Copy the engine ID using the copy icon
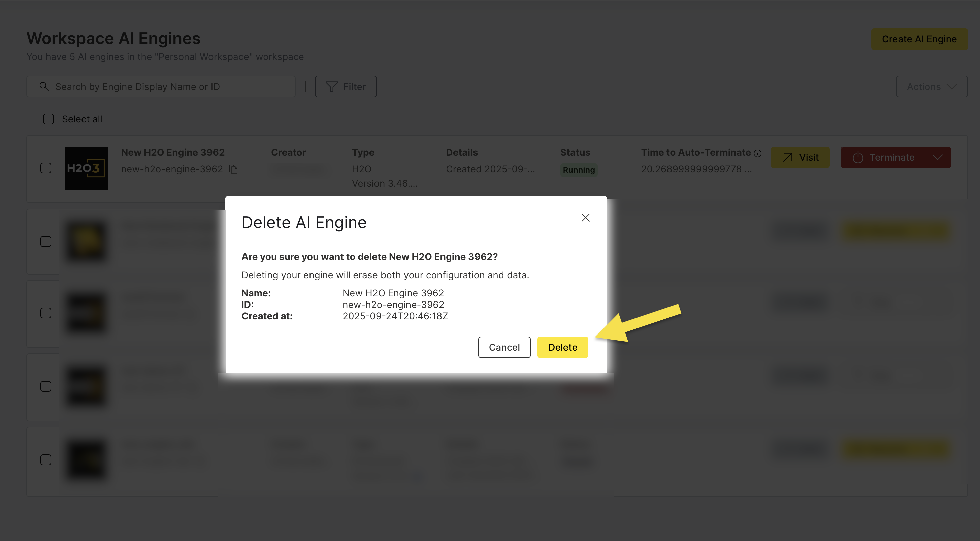This screenshot has width=980, height=541. 234,170
